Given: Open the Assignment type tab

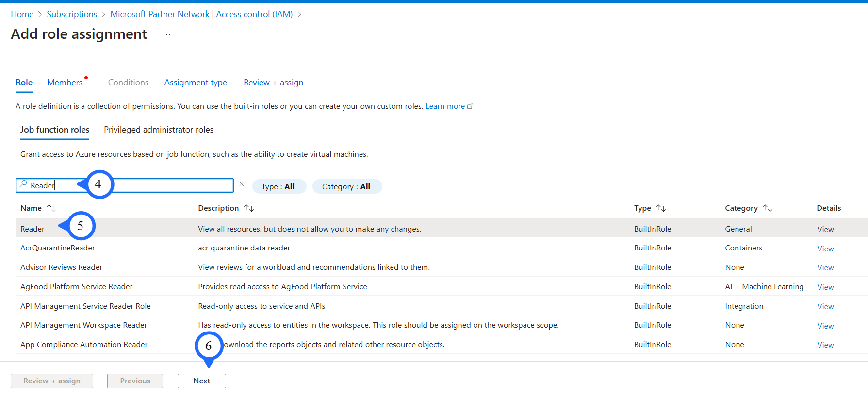Looking at the screenshot, I should [196, 83].
